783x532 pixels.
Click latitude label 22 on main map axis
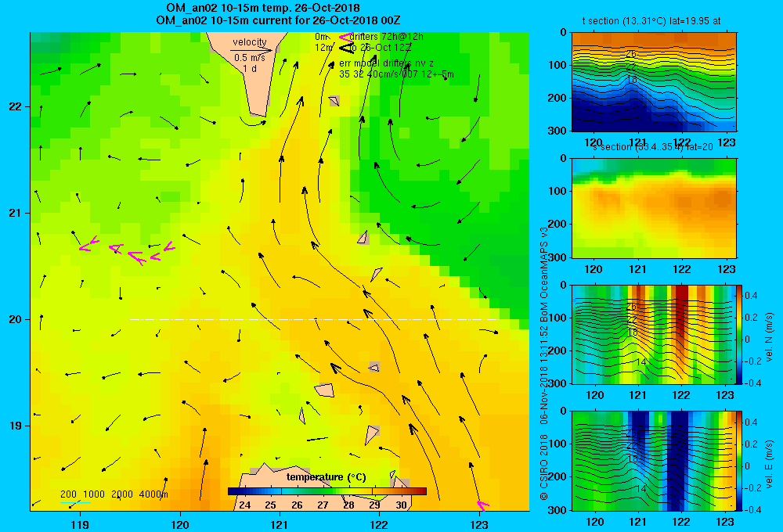15,106
